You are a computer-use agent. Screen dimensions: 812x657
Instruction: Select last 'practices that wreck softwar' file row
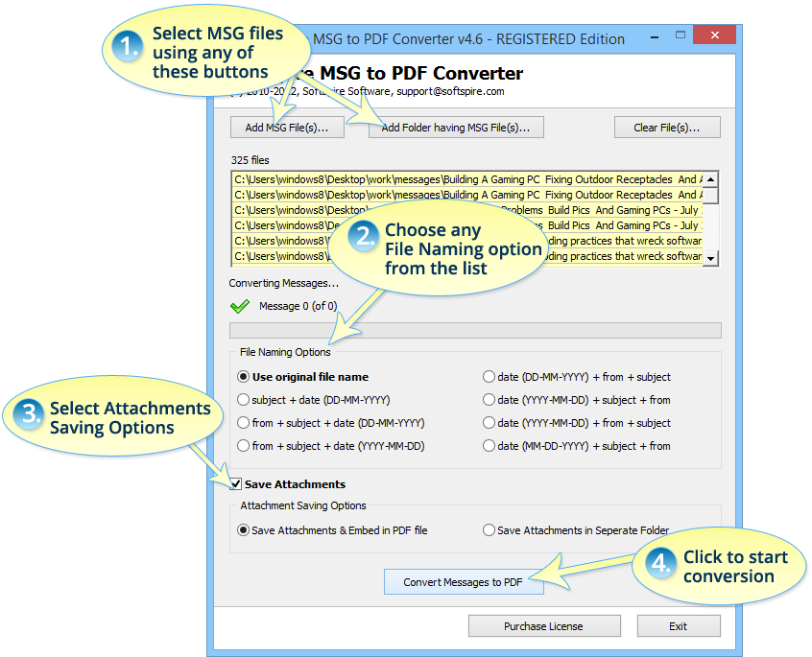[x=467, y=256]
